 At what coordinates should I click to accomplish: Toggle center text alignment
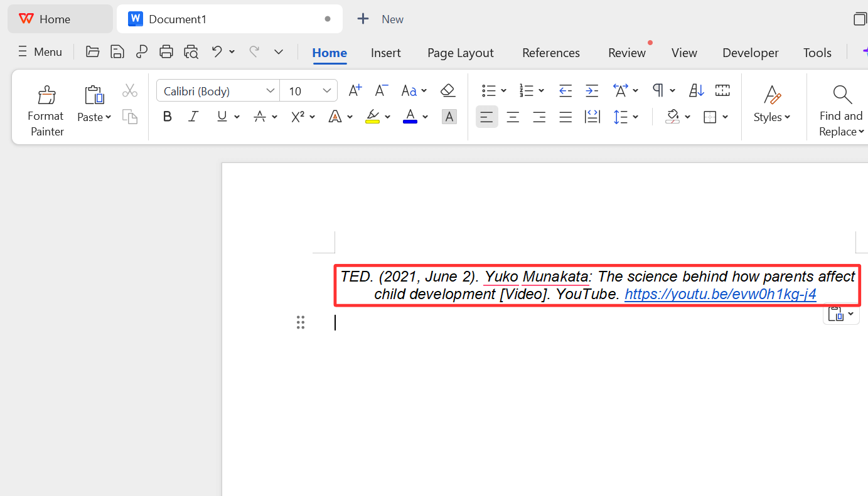pyautogui.click(x=513, y=117)
